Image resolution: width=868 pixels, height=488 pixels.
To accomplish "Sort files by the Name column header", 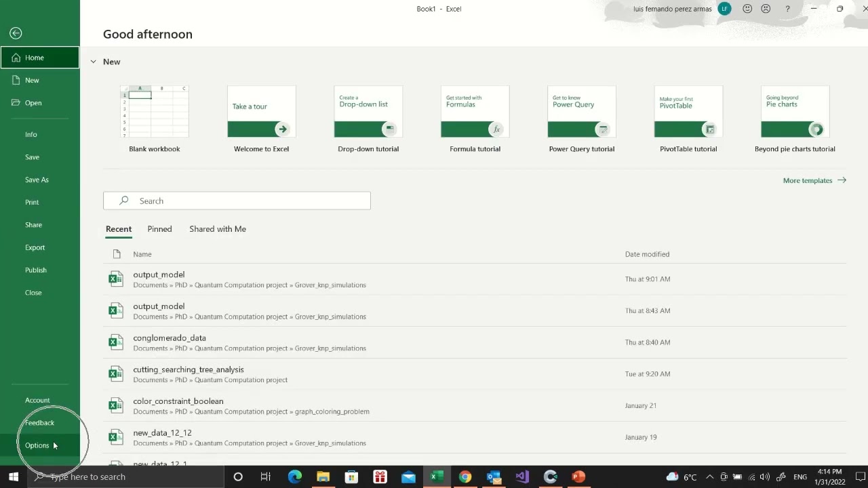I will [x=142, y=254].
